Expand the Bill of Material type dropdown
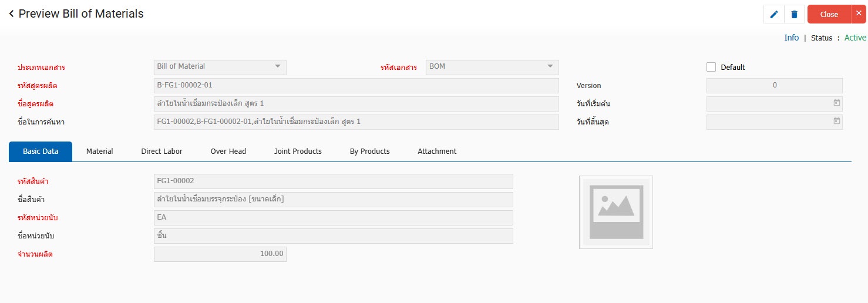This screenshot has width=868, height=303. [x=278, y=66]
